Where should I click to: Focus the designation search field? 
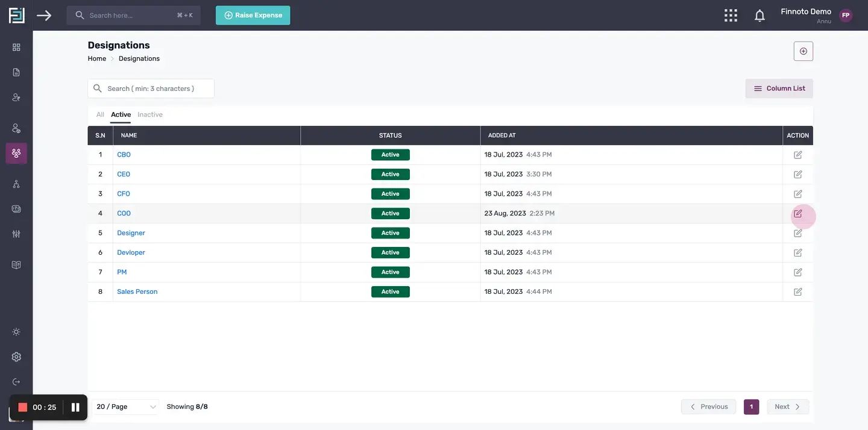[151, 89]
